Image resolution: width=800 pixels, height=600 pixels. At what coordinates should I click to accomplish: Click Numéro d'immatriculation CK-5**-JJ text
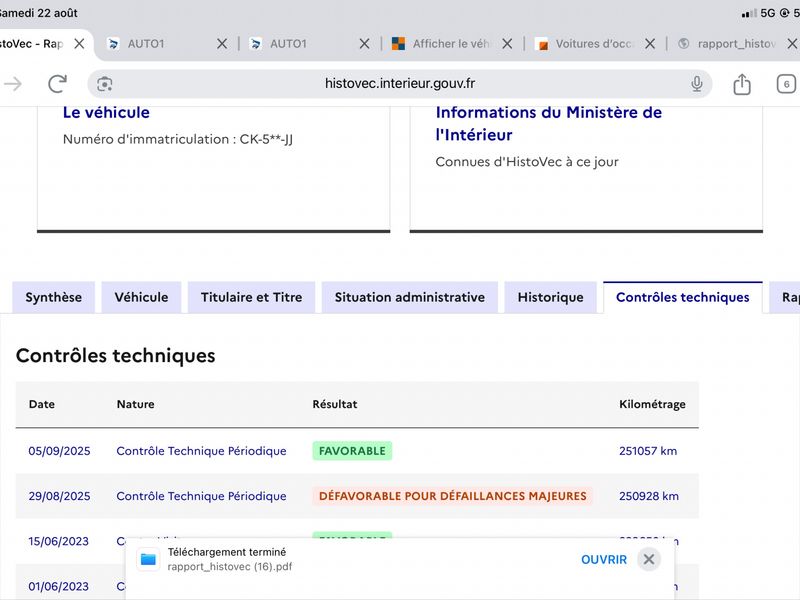point(178,139)
